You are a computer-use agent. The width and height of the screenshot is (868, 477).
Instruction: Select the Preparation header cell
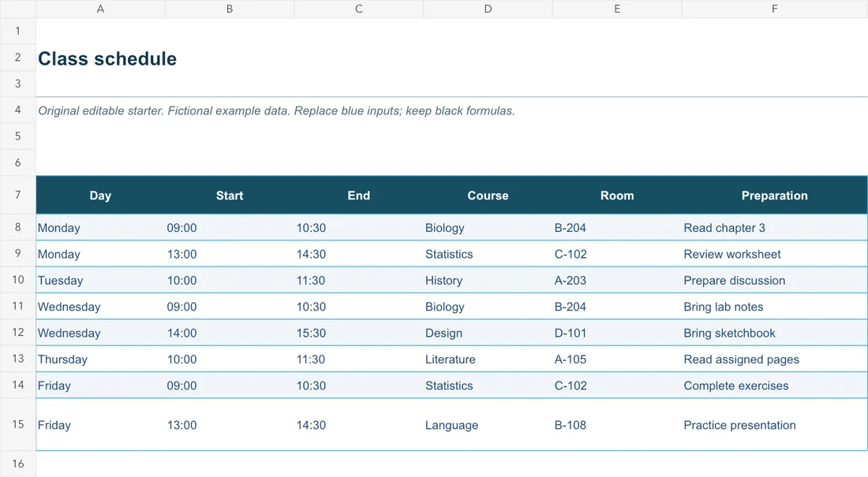[774, 196]
